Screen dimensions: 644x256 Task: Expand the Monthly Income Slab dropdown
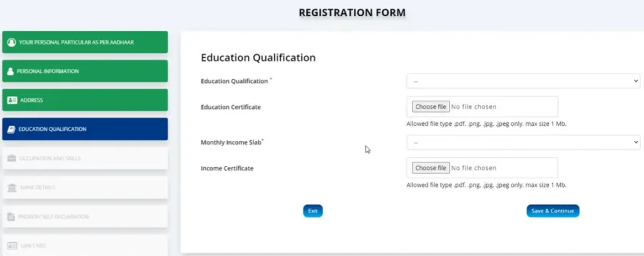pyautogui.click(x=523, y=142)
